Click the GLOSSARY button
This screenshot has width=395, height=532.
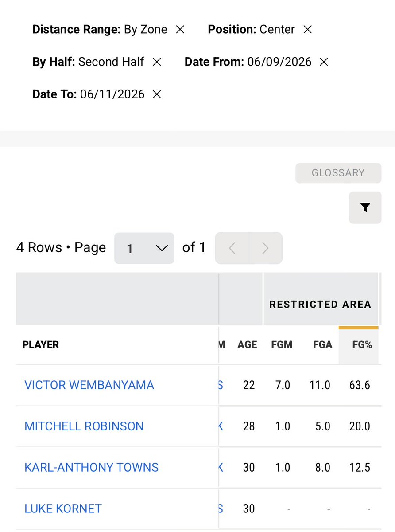click(338, 173)
